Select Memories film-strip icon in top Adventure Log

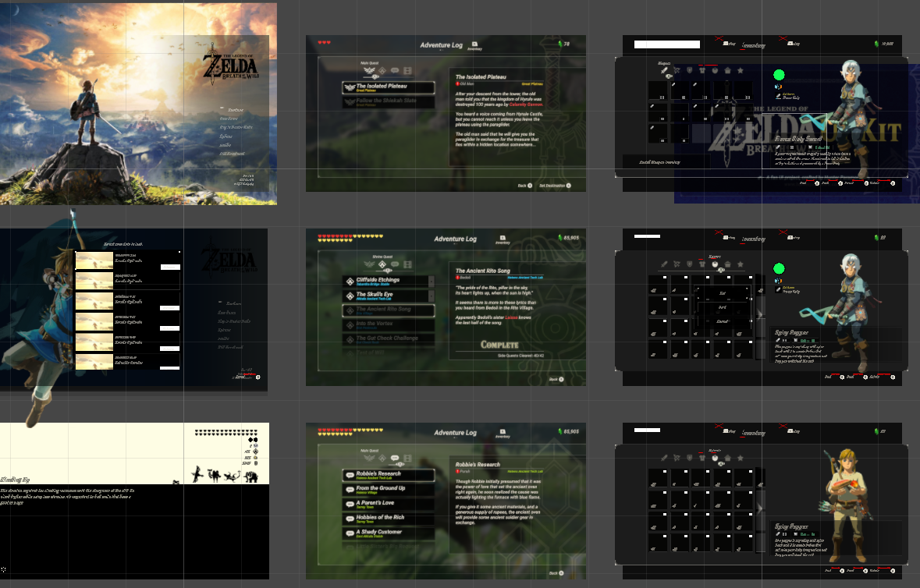[x=408, y=70]
